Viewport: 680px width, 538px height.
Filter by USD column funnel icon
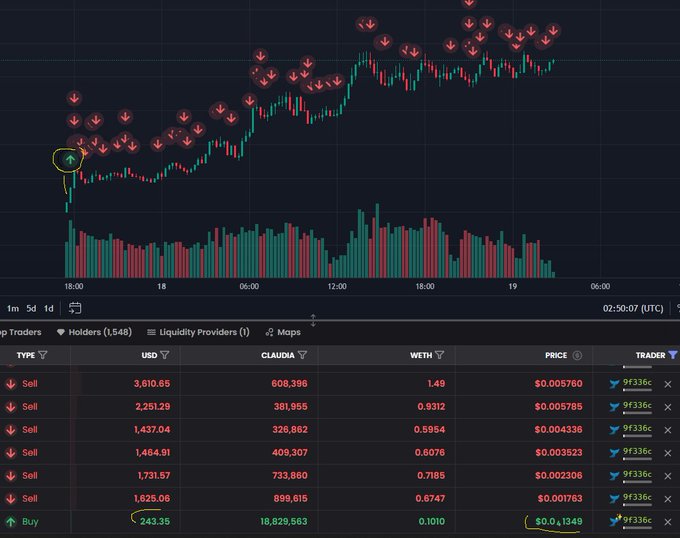[x=165, y=355]
